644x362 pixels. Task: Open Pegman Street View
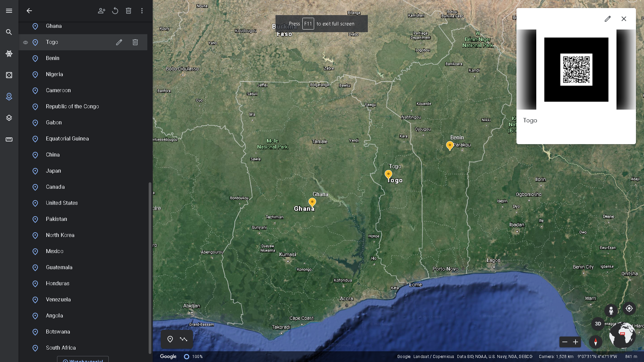click(611, 310)
